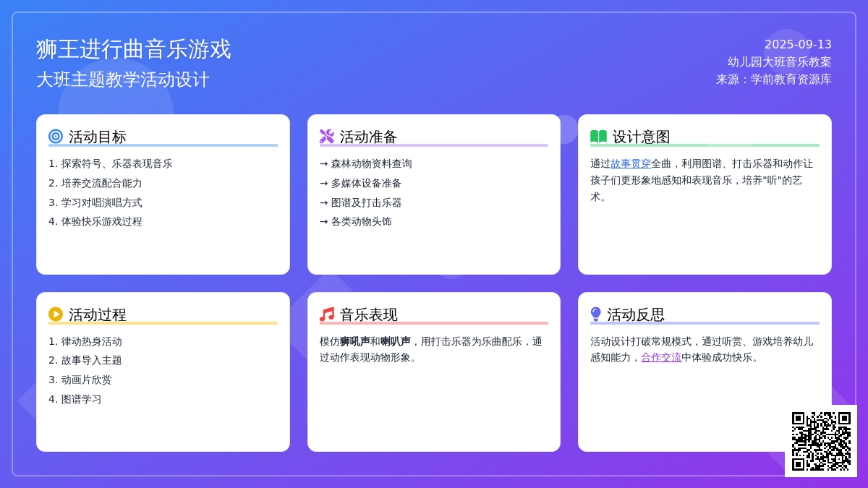
Task: Click the tools icon beside 活动准备
Action: (327, 136)
